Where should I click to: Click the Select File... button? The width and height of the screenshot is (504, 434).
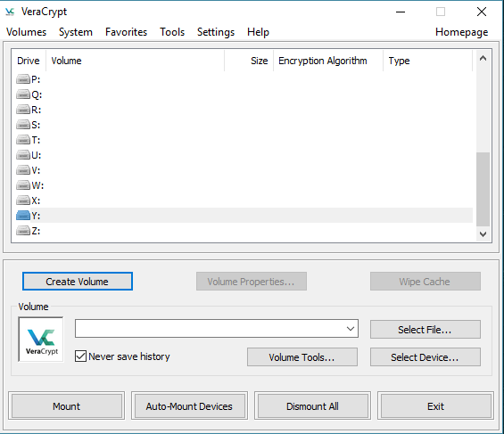coord(426,330)
